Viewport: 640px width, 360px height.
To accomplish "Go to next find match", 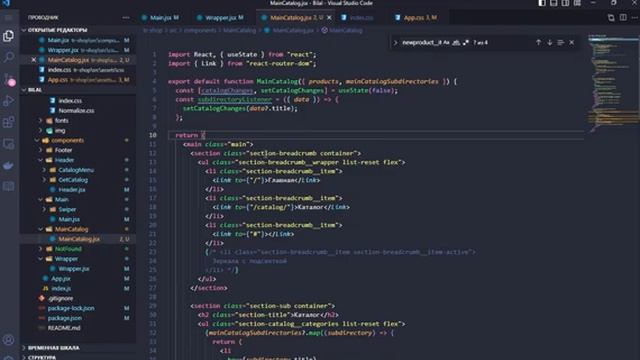I will point(549,42).
